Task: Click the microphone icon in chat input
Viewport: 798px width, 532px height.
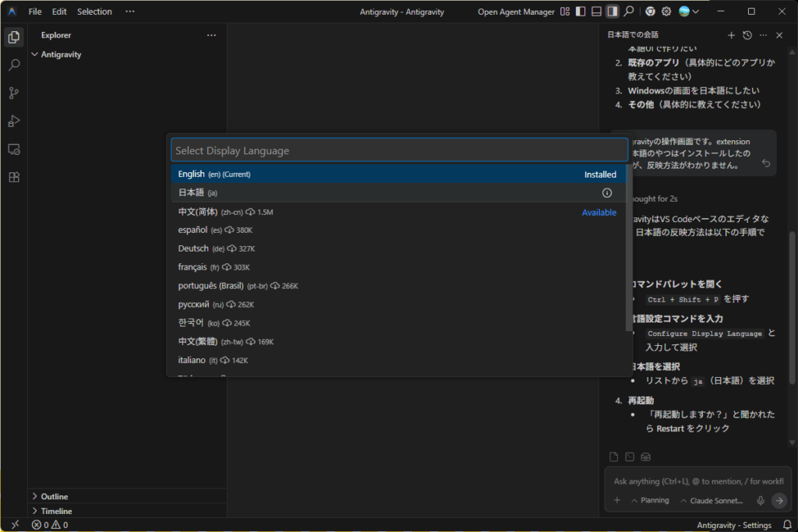Action: (760, 501)
